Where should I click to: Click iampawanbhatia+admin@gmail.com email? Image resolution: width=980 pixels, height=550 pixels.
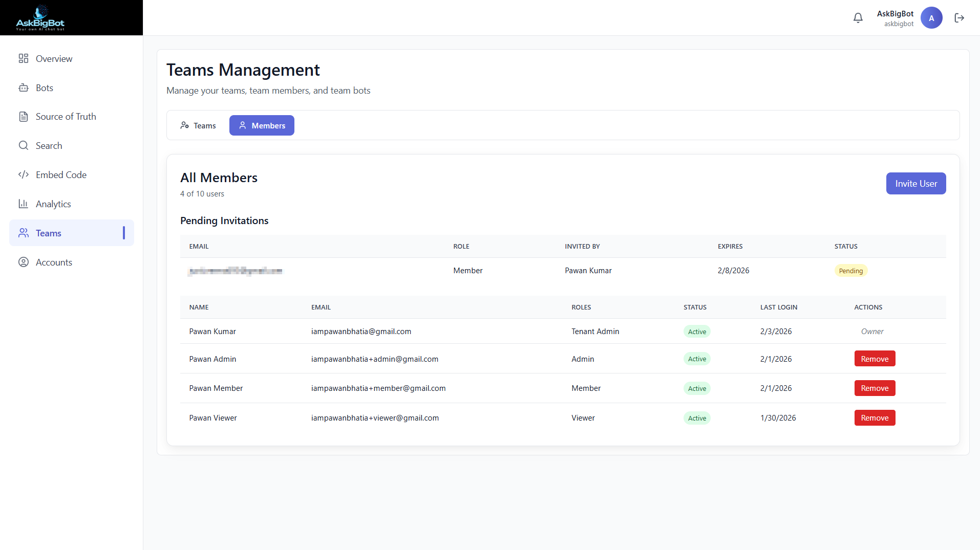click(375, 359)
